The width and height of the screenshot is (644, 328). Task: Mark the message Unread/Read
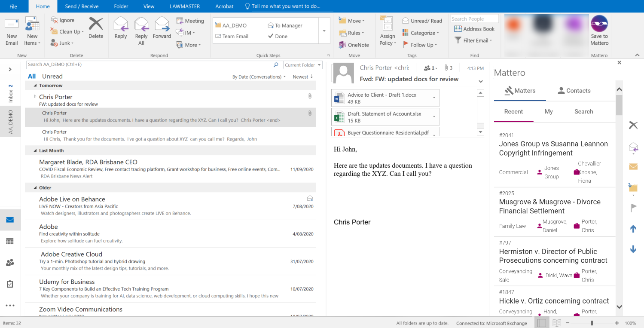pyautogui.click(x=422, y=20)
